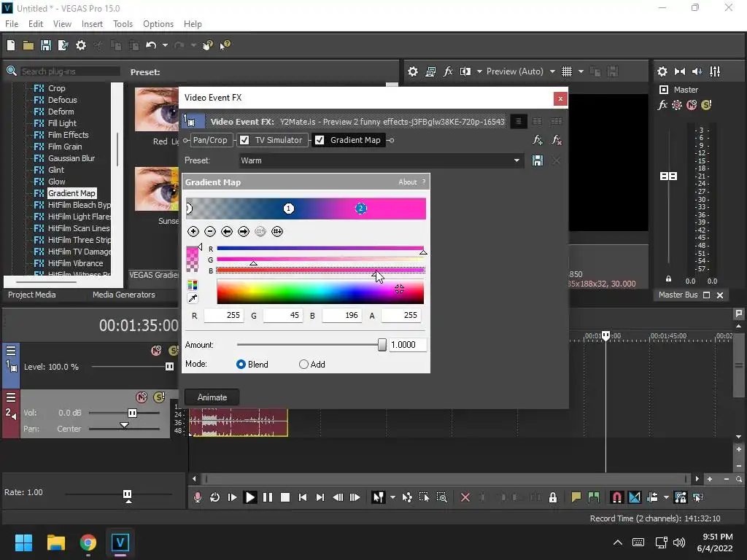Open project Properties with the gear icon

click(81, 45)
